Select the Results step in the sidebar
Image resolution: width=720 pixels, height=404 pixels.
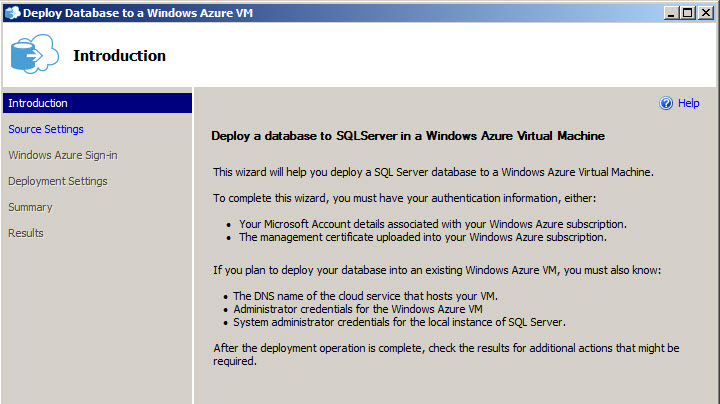26,233
